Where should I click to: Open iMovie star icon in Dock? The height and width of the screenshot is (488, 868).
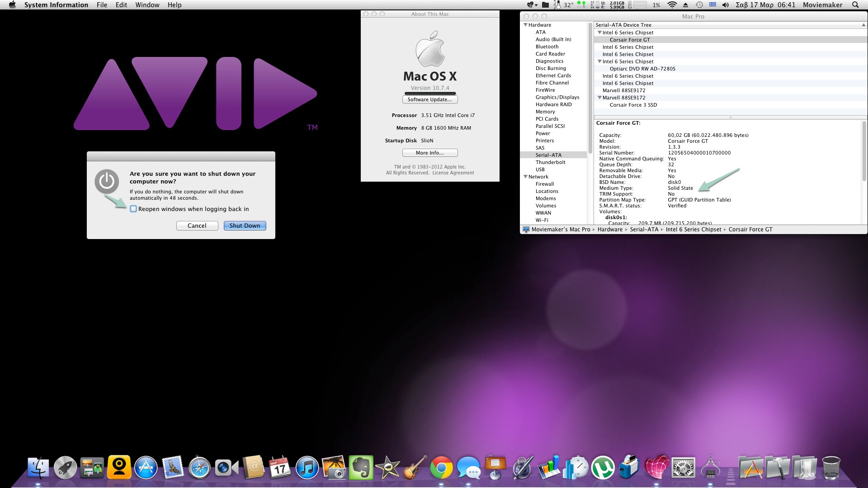(387, 467)
